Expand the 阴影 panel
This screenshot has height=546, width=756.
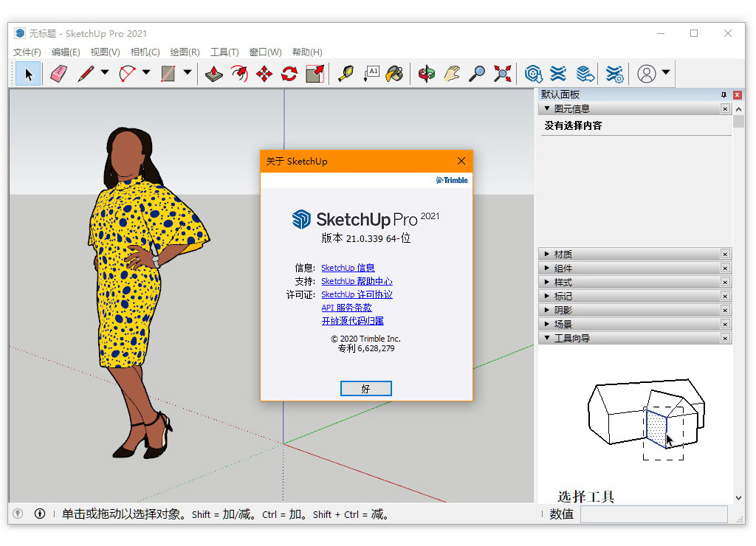pyautogui.click(x=547, y=309)
